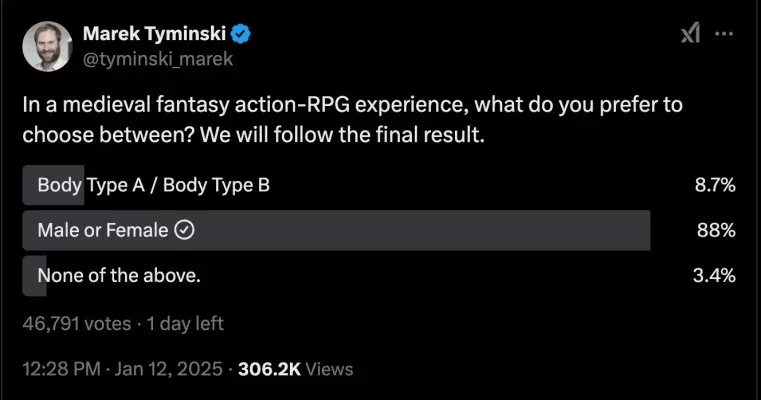Open the Grok explain-post icon
The width and height of the screenshot is (761, 400).
690,33
